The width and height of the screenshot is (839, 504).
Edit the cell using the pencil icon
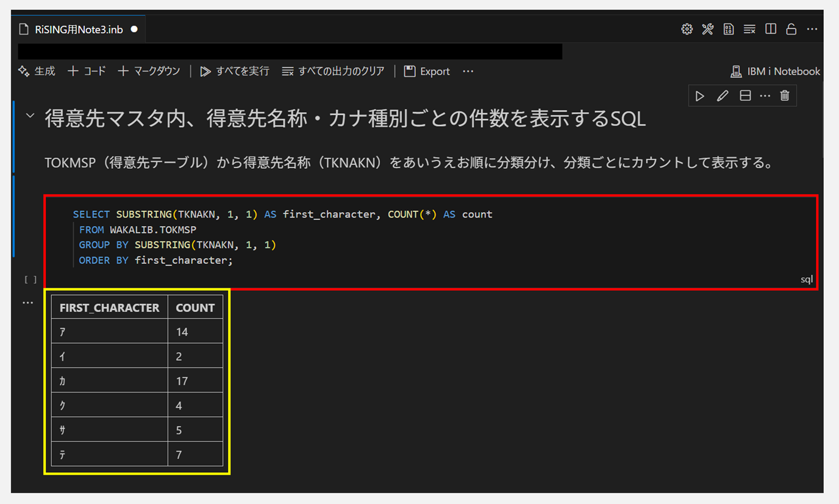click(723, 96)
